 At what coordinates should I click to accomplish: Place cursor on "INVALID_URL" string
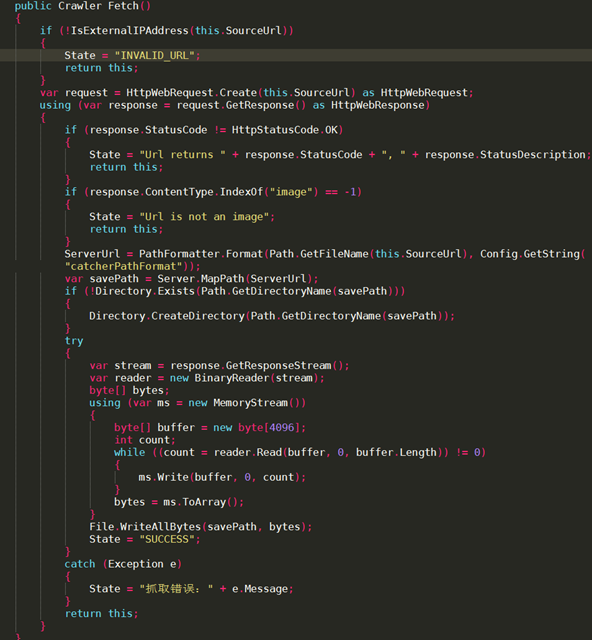click(154, 55)
